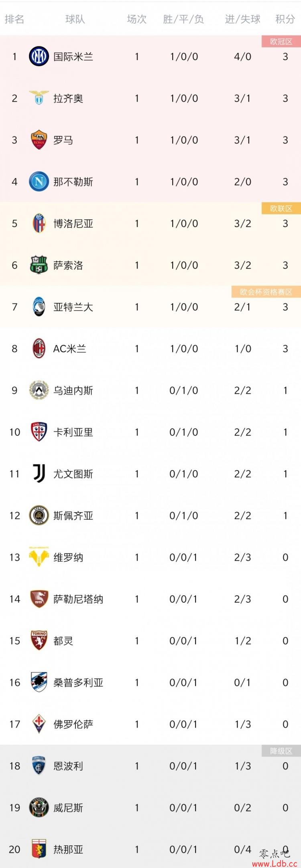
Task: Click the Inter Milan club crest
Action: pyautogui.click(x=39, y=57)
